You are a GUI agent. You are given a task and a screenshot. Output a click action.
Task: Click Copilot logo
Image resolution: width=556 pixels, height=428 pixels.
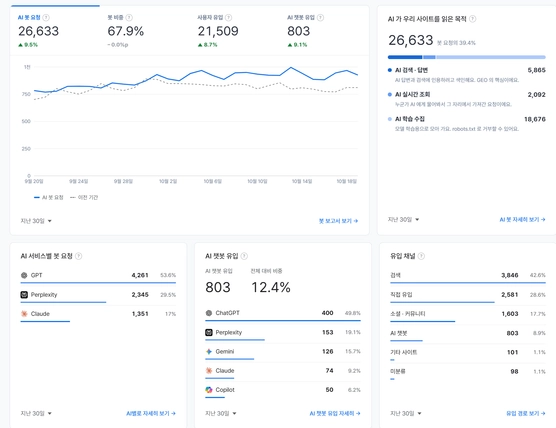tap(209, 390)
